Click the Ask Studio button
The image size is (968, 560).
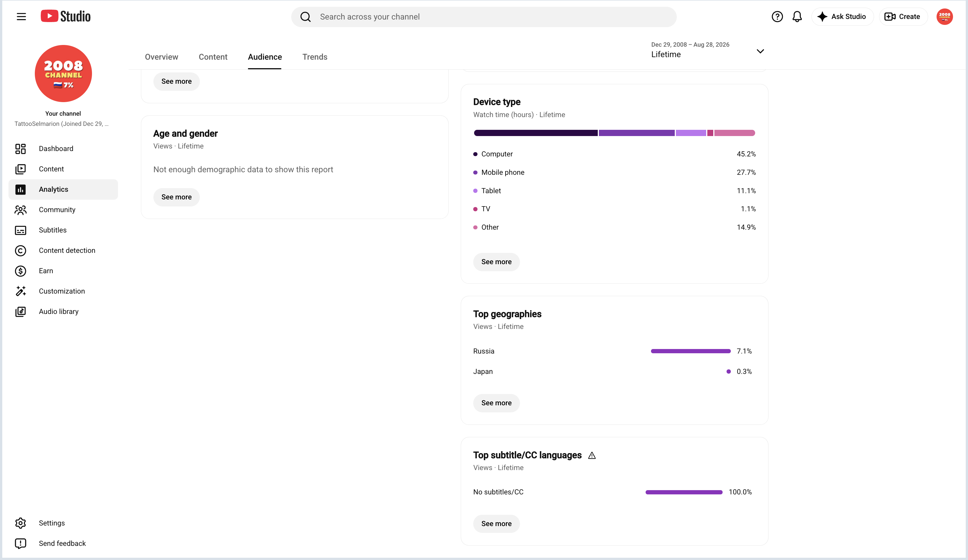pyautogui.click(x=842, y=16)
